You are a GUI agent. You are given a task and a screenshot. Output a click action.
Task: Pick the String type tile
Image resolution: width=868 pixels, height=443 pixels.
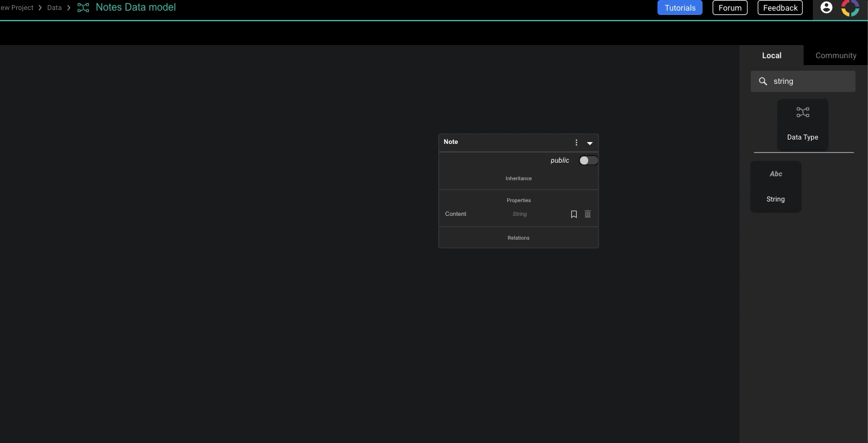[x=775, y=186]
